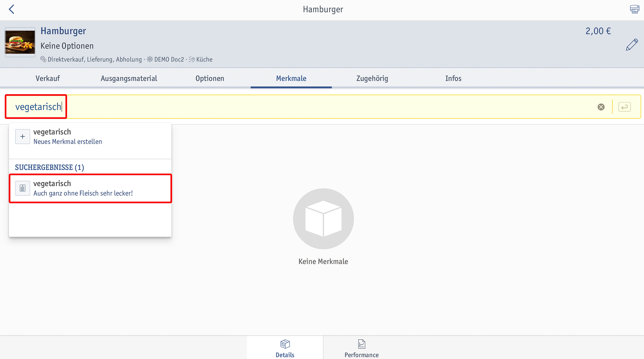The height and width of the screenshot is (359, 644).
Task: Click the Hamburger title in the top bar
Action: coord(323,10)
